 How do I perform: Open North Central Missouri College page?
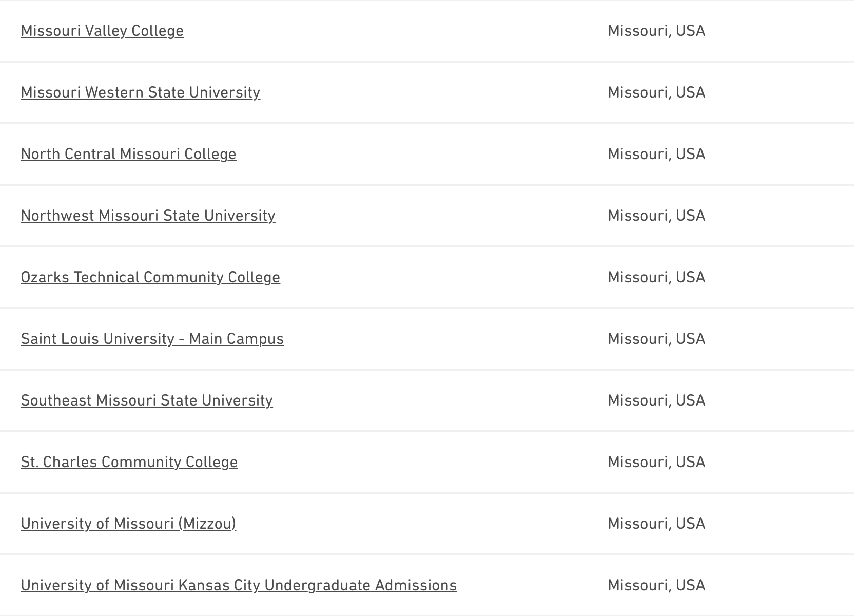point(128,154)
